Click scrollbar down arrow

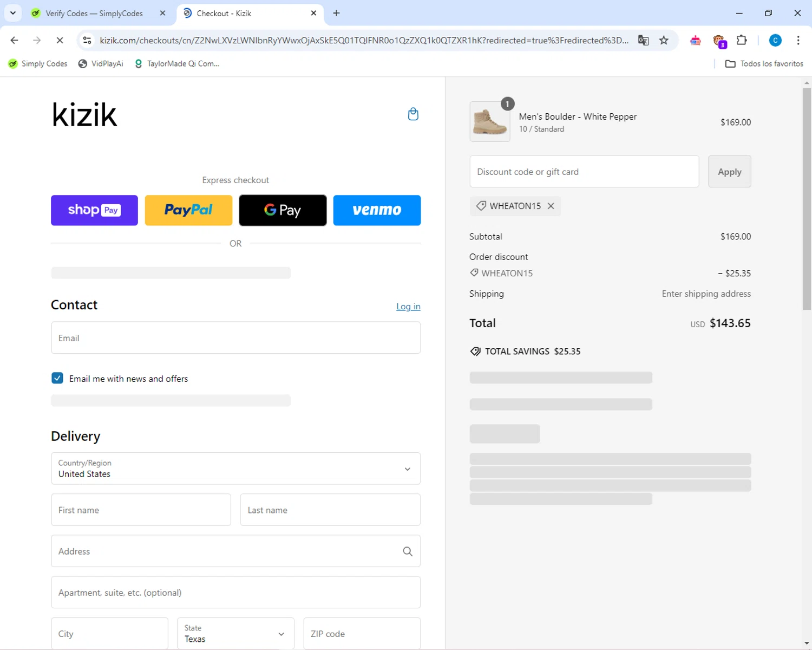(x=807, y=643)
